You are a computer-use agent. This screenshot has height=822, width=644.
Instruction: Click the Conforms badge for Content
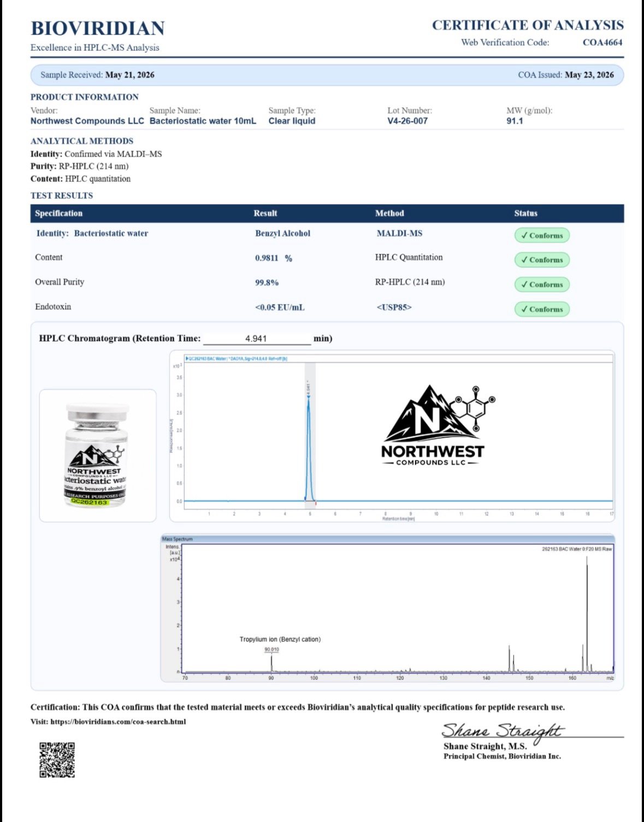pos(542,260)
